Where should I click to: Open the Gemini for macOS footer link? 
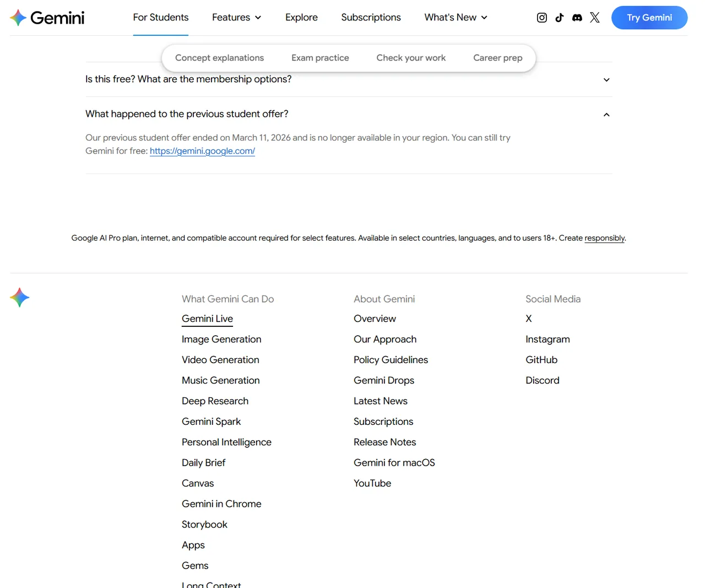394,463
